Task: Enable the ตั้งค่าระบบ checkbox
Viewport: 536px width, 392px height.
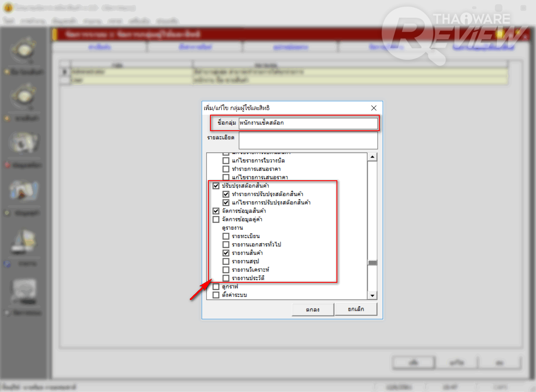Action: [x=216, y=295]
